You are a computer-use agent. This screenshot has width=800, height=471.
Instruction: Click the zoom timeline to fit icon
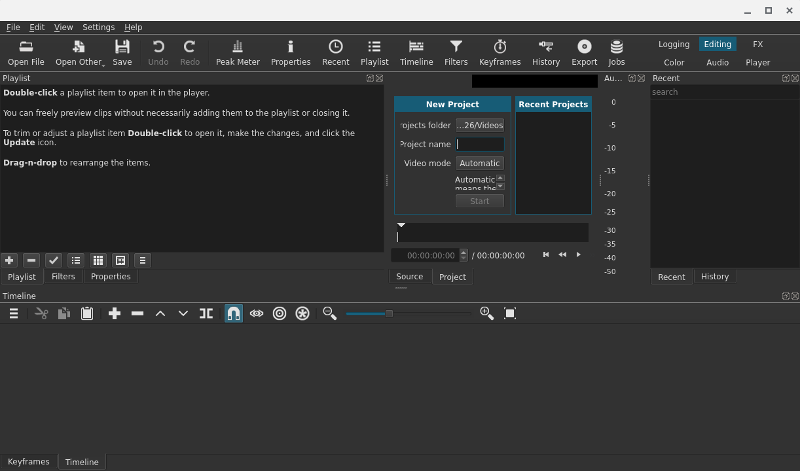click(x=510, y=313)
